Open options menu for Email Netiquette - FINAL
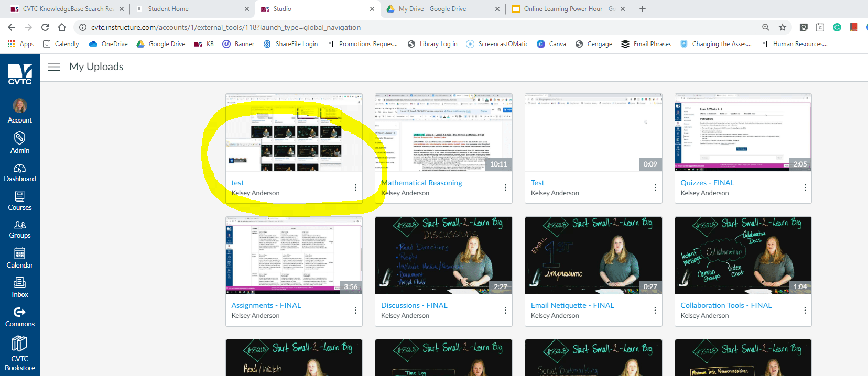868x376 pixels. tap(655, 310)
